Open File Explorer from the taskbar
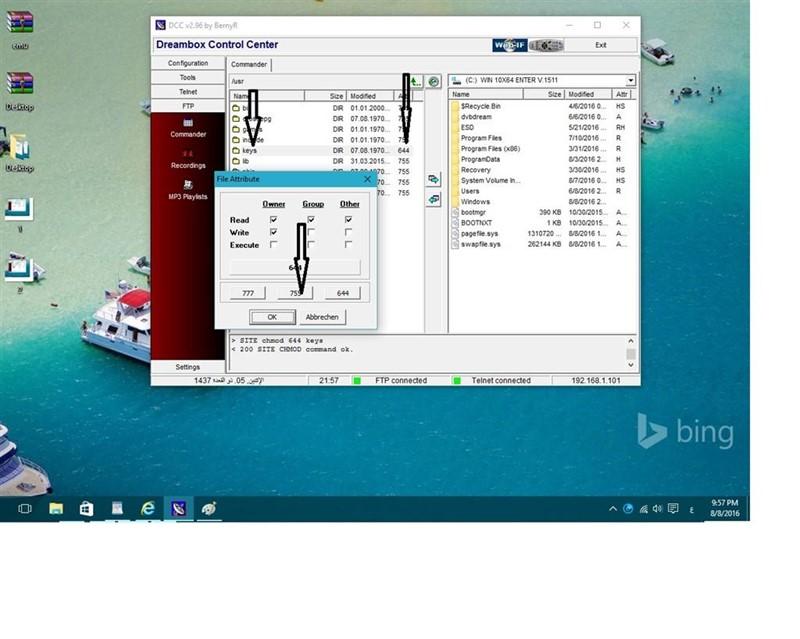This screenshot has height=639, width=800. click(x=56, y=508)
